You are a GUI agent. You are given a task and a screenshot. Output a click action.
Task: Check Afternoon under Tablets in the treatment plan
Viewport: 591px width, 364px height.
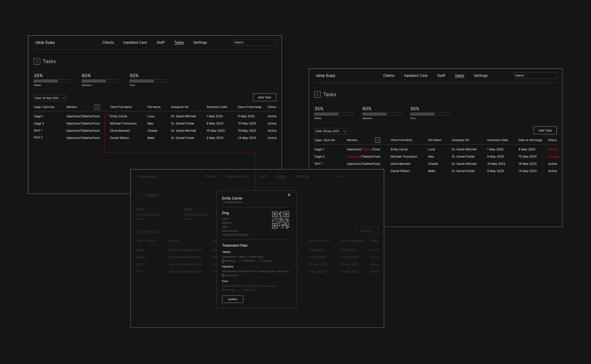tap(241, 261)
